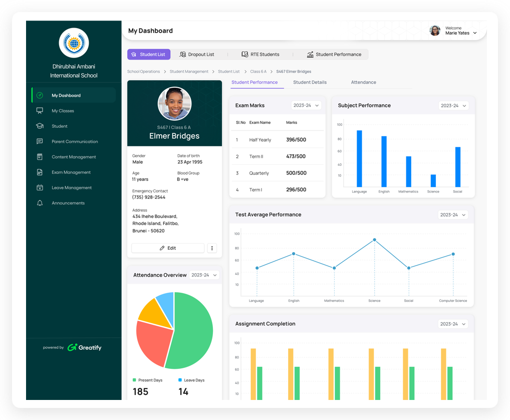The width and height of the screenshot is (510, 420).
Task: Switch to the Student Details tab
Action: coord(310,82)
